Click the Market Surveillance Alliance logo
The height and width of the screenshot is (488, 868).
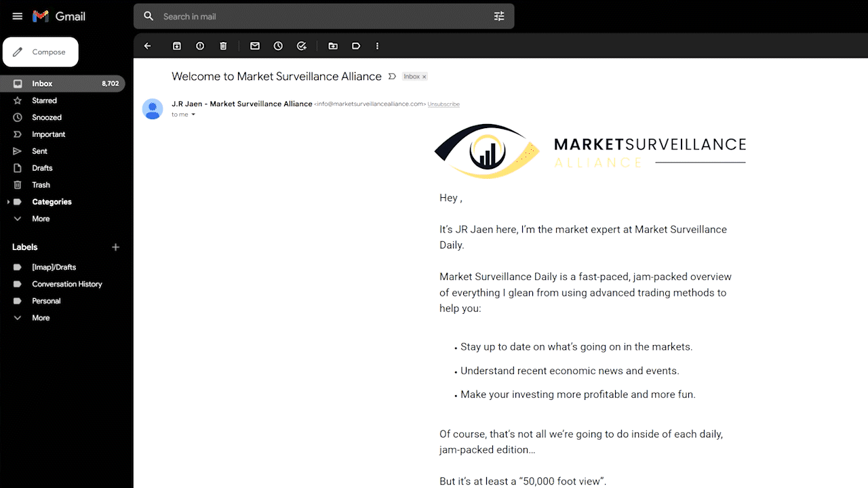[590, 151]
